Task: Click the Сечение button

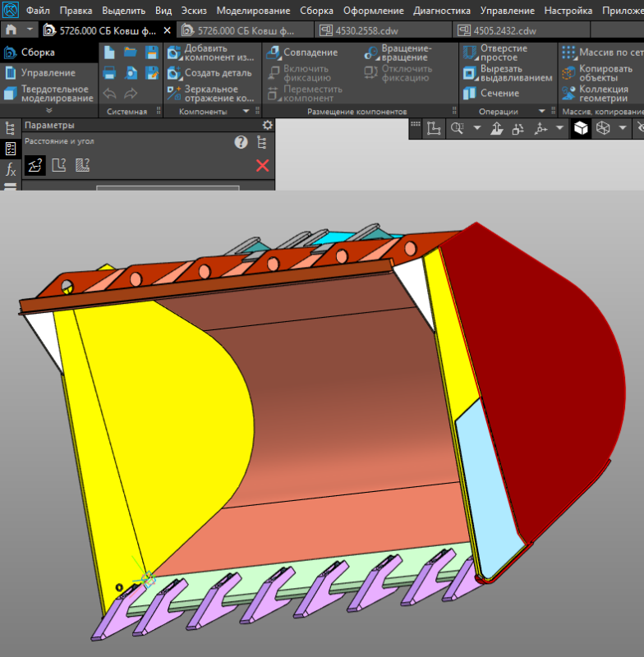Action: click(491, 93)
